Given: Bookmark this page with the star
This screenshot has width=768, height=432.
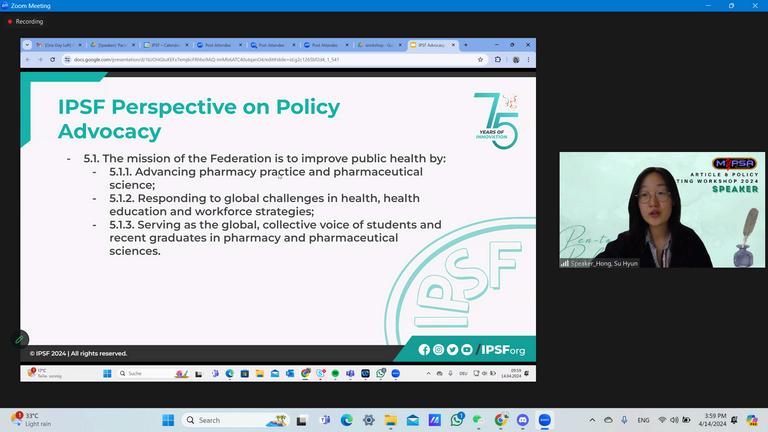Looking at the screenshot, I should coord(480,60).
